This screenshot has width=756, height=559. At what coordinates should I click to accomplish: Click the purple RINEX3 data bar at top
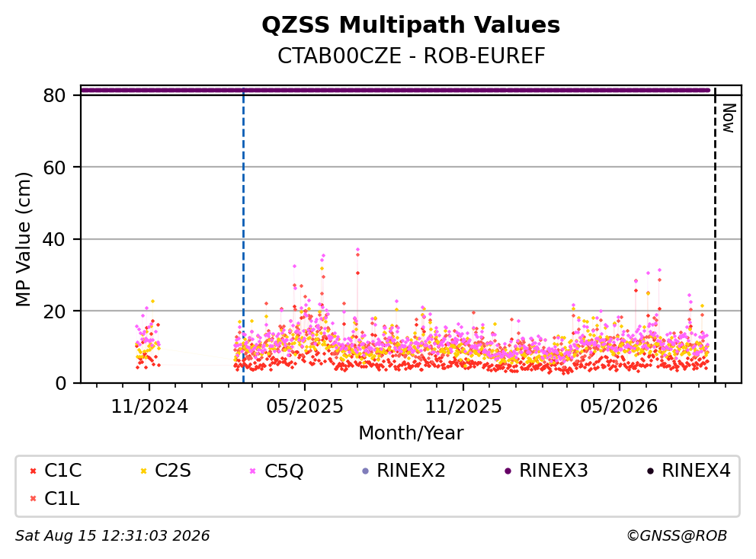[396, 90]
